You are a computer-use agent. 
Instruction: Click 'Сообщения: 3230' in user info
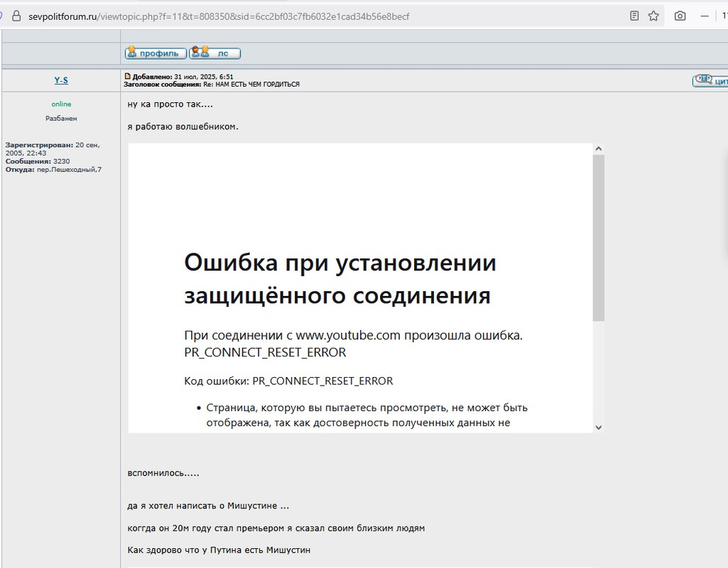38,161
